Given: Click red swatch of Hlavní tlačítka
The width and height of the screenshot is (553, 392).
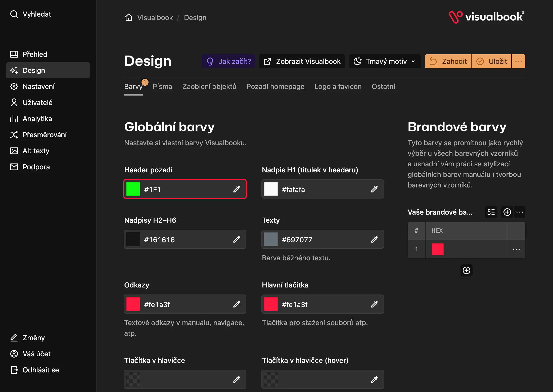Looking at the screenshot, I should (x=271, y=304).
